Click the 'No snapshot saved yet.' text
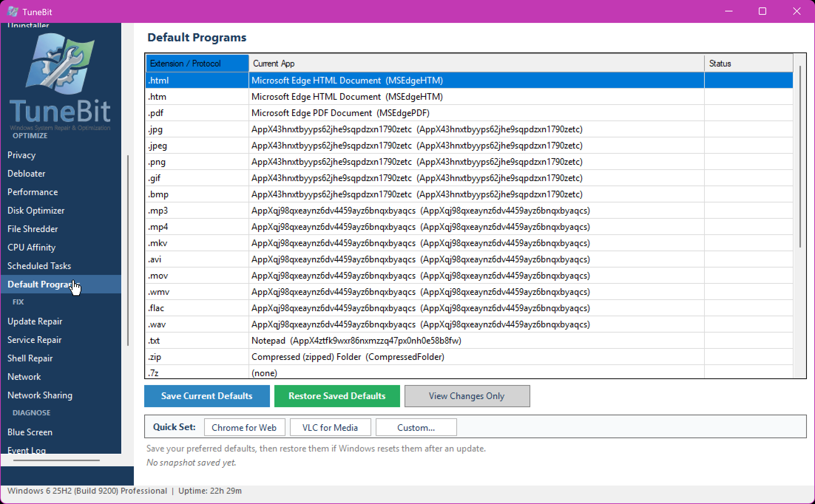 coord(191,463)
